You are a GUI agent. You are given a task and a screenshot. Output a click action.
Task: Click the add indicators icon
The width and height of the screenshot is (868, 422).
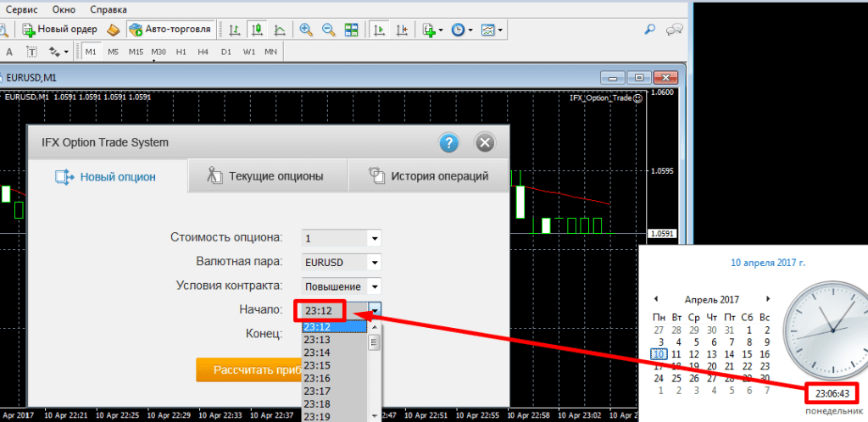429,30
